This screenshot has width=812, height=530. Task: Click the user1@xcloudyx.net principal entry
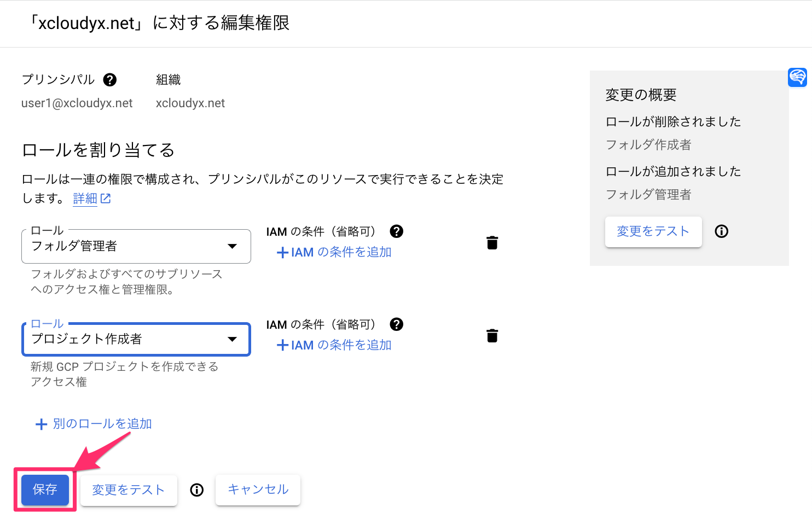click(76, 103)
